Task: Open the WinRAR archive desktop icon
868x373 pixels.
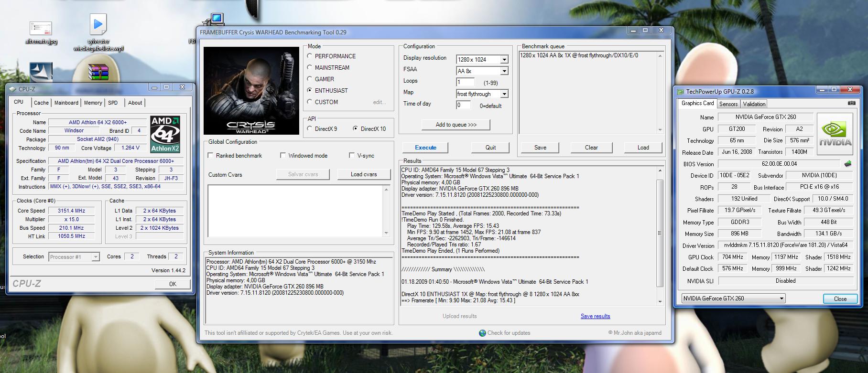Action: [98, 72]
